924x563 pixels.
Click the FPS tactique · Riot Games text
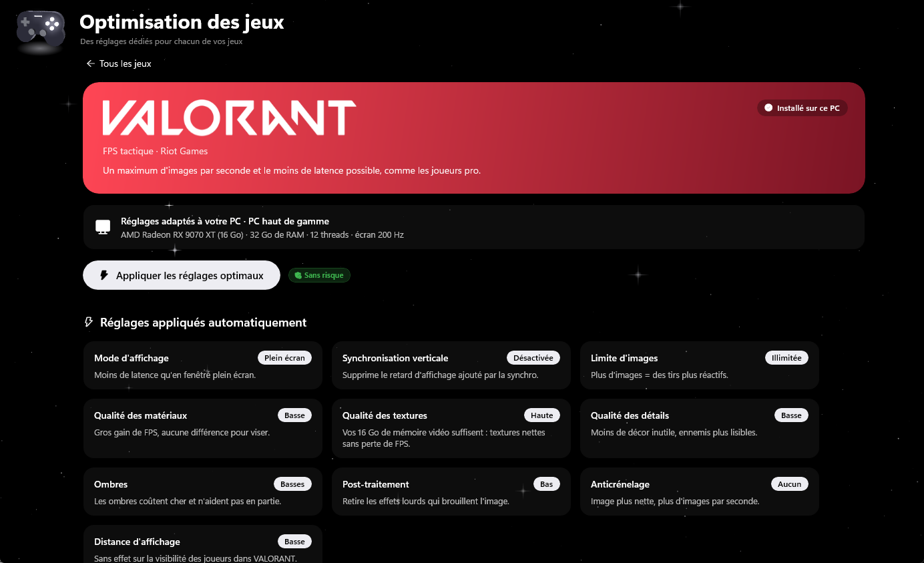pos(156,152)
